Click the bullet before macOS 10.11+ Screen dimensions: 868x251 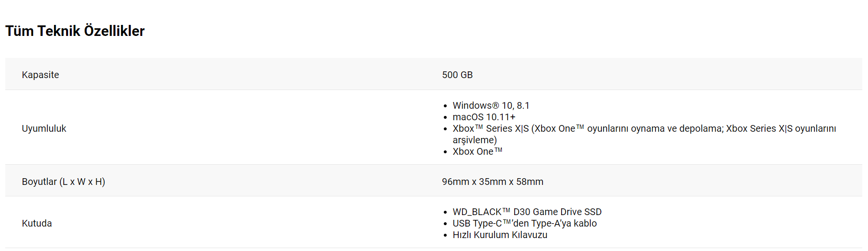tap(445, 117)
